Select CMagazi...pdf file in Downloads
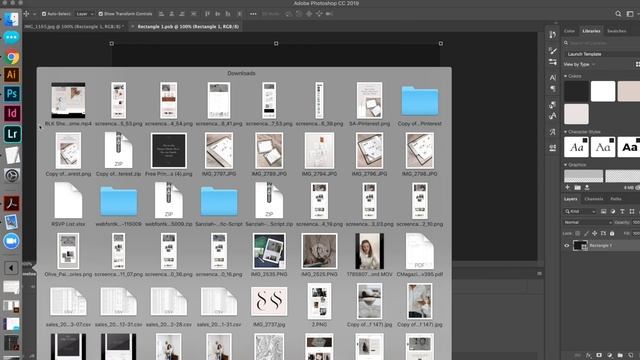 (420, 251)
